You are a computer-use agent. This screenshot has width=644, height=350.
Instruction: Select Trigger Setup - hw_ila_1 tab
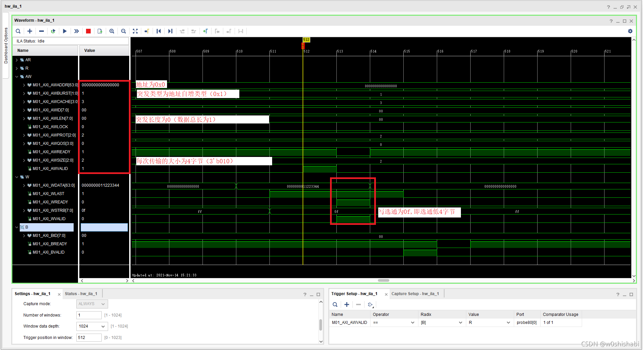pos(354,294)
